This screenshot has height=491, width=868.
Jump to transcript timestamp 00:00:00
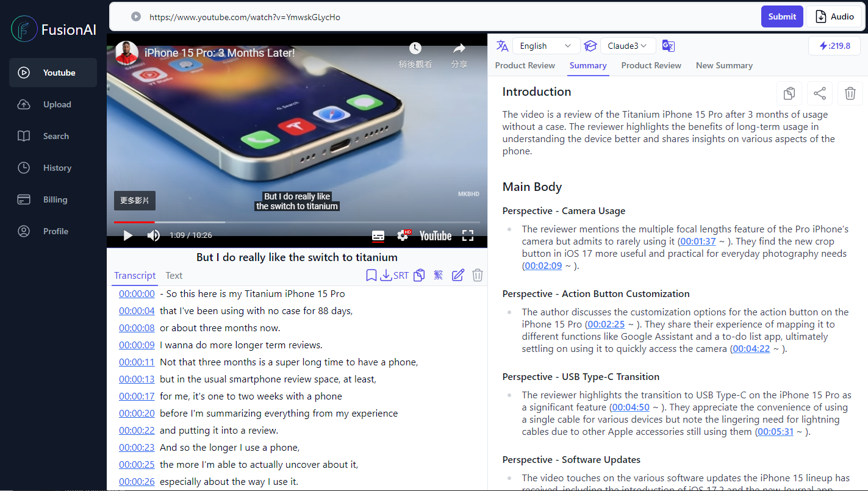(x=137, y=294)
